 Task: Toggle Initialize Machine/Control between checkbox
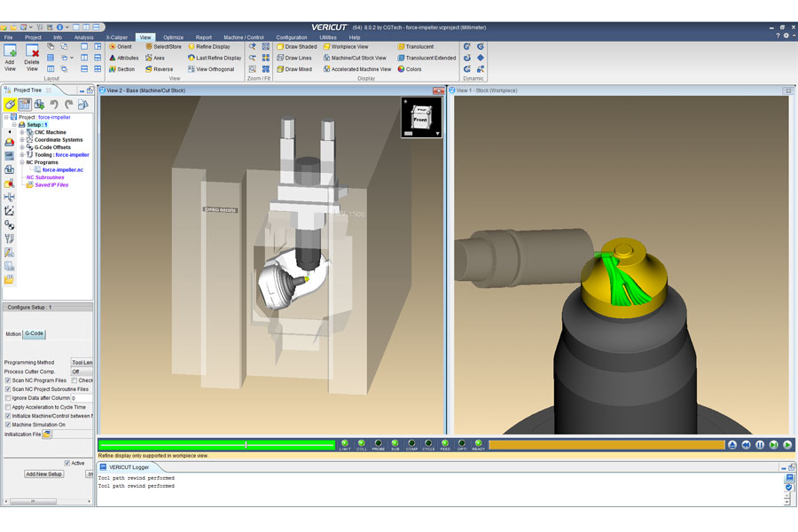8,416
